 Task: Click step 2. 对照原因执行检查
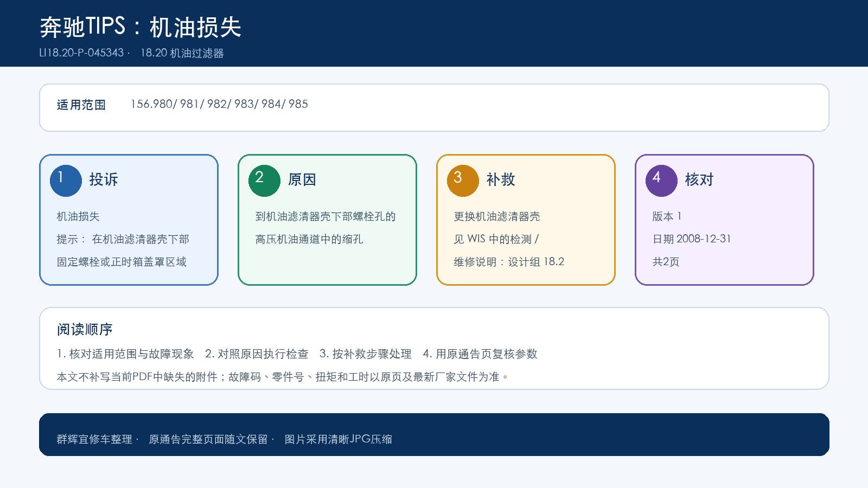(x=257, y=354)
